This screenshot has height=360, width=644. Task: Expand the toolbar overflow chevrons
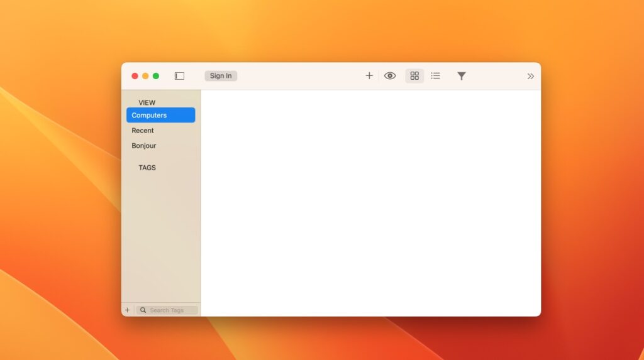tap(531, 77)
